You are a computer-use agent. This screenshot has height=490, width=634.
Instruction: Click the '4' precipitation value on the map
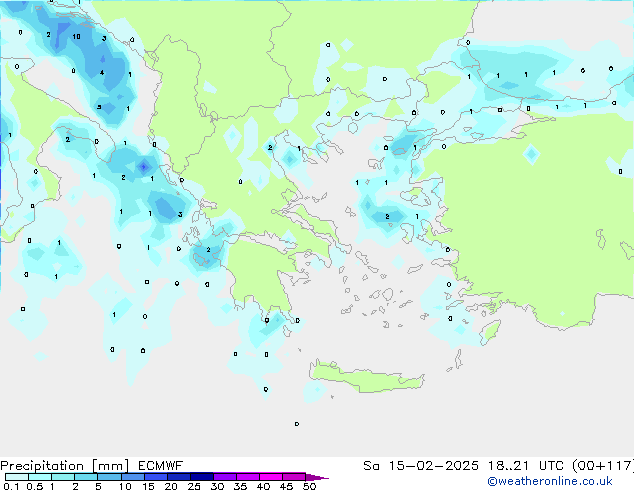tap(102, 73)
